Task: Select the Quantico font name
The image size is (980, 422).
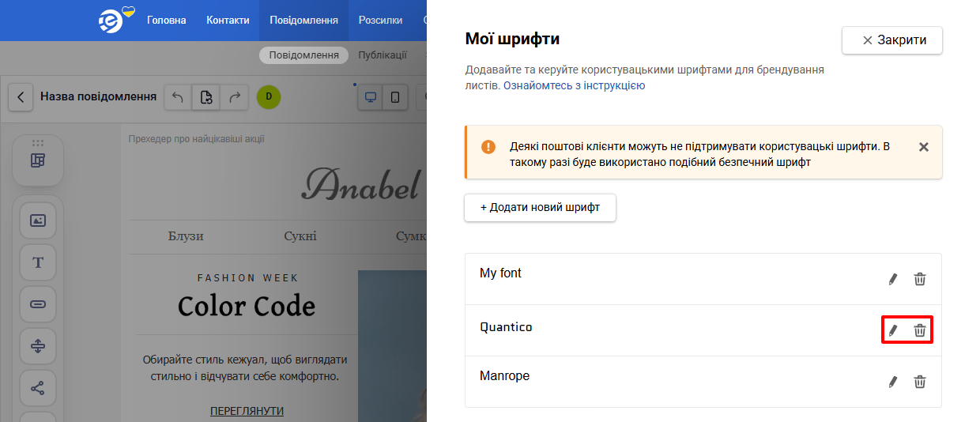Action: [x=506, y=326]
